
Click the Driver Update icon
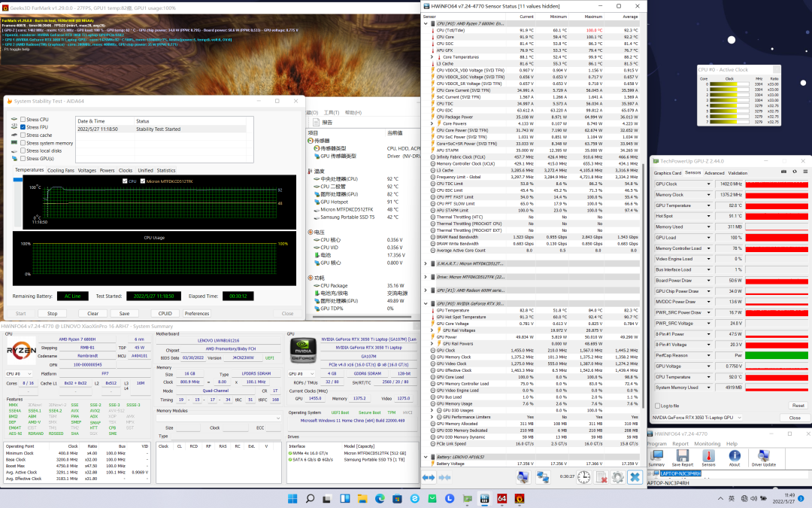(763, 454)
